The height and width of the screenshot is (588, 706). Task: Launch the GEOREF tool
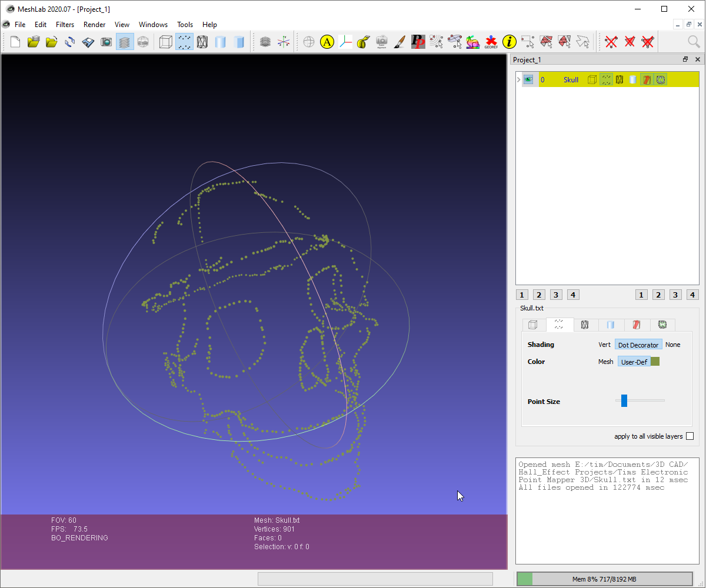pos(491,41)
